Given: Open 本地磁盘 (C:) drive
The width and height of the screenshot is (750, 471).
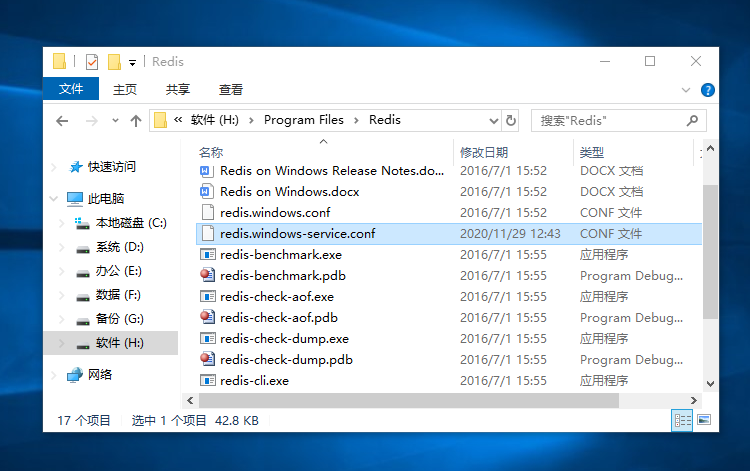Looking at the screenshot, I should [x=131, y=223].
